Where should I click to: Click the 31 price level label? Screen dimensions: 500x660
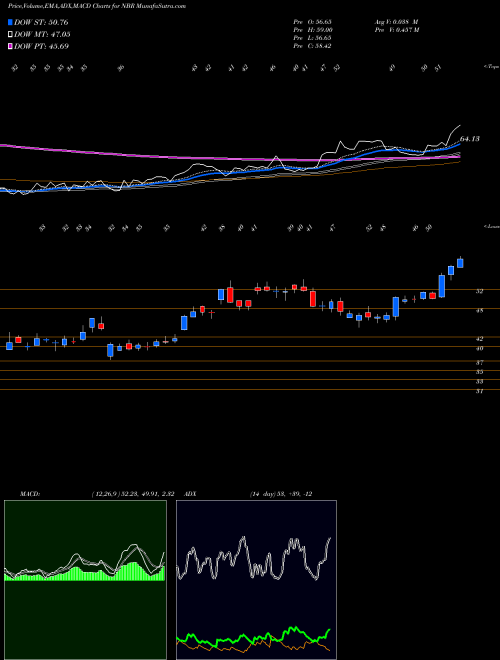click(479, 391)
